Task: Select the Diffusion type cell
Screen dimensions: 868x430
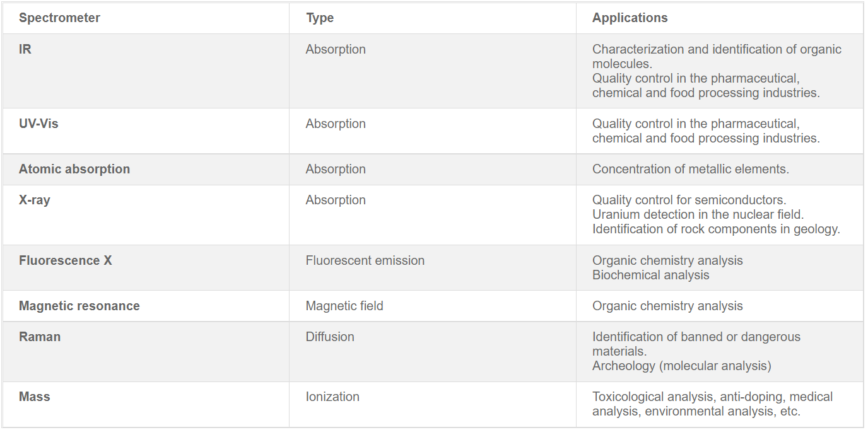Action: 330,337
